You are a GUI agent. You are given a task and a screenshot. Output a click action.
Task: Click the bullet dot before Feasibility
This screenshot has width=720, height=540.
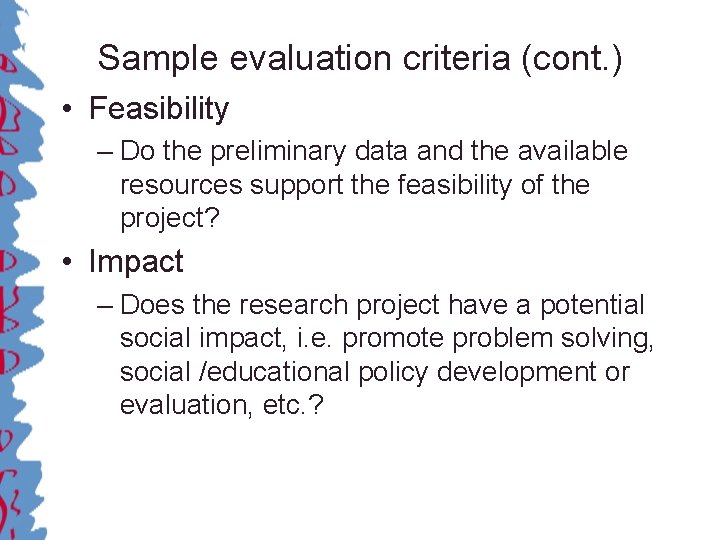(68, 109)
